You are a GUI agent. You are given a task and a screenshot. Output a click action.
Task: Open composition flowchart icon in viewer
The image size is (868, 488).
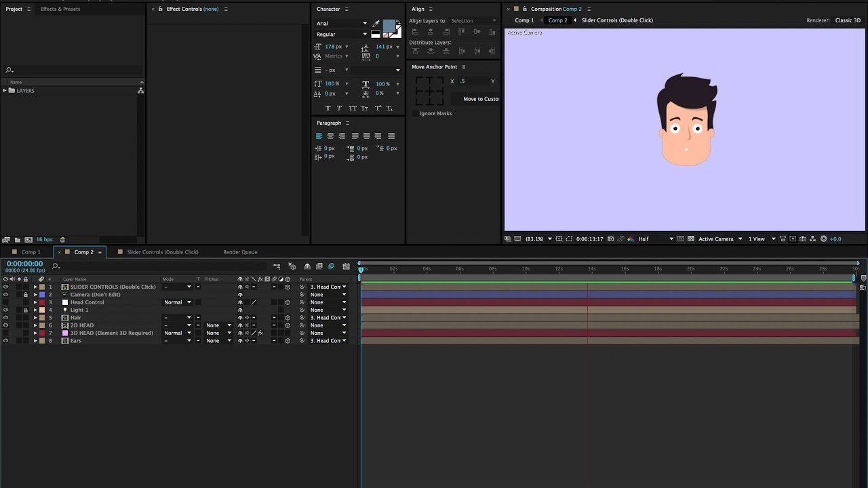pyautogui.click(x=813, y=239)
